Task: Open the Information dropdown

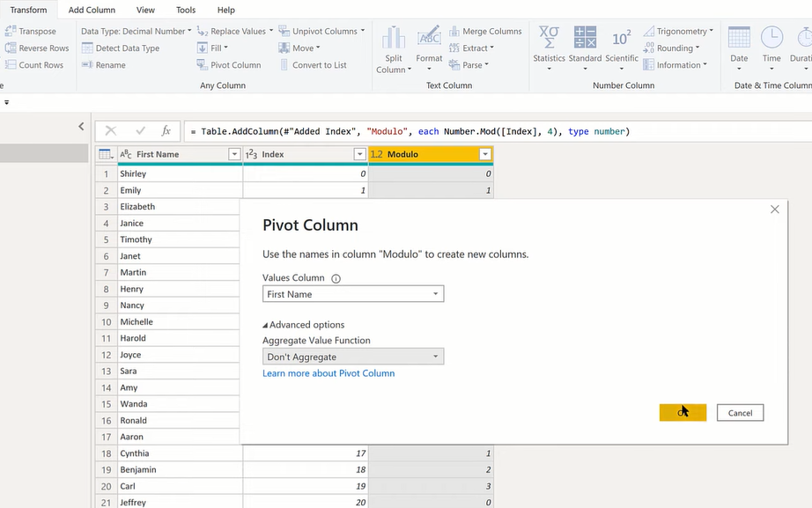Action: pos(675,65)
